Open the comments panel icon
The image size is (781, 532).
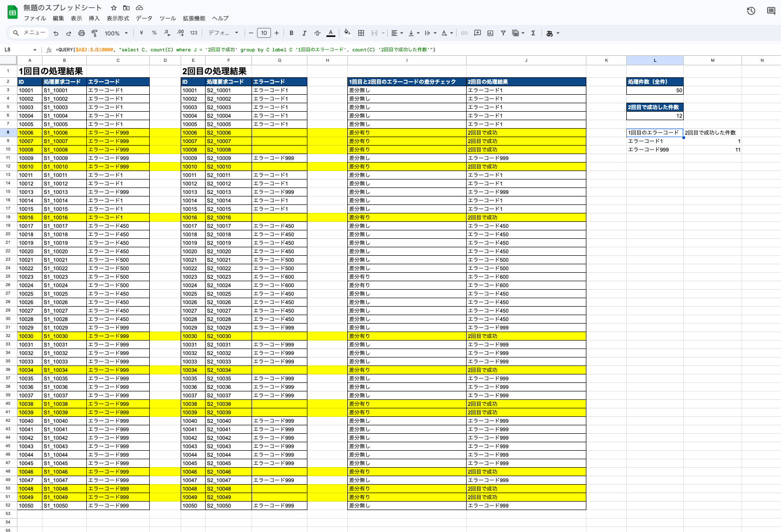[771, 11]
